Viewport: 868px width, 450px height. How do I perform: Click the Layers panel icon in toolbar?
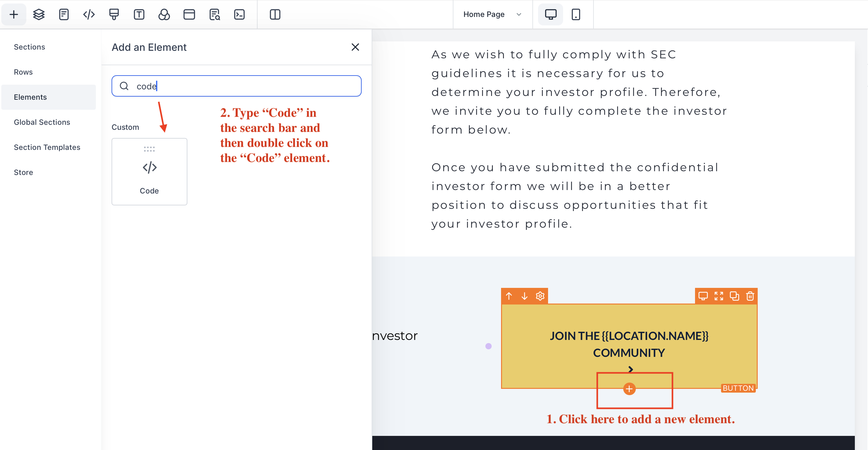pos(39,14)
